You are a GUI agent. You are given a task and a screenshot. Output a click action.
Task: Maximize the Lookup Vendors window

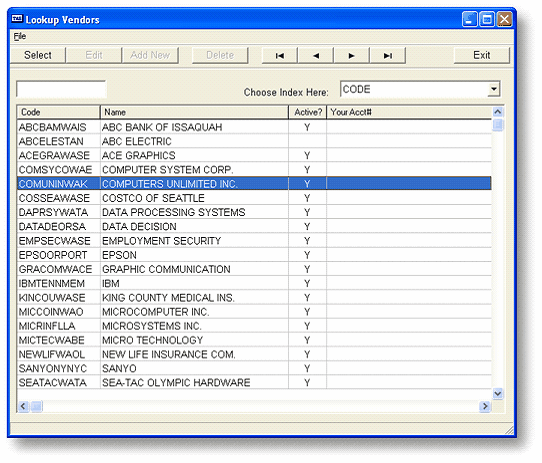click(487, 19)
